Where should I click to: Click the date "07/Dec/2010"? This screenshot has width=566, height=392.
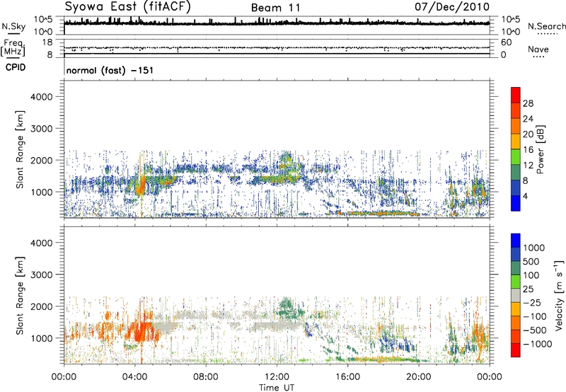(x=452, y=7)
